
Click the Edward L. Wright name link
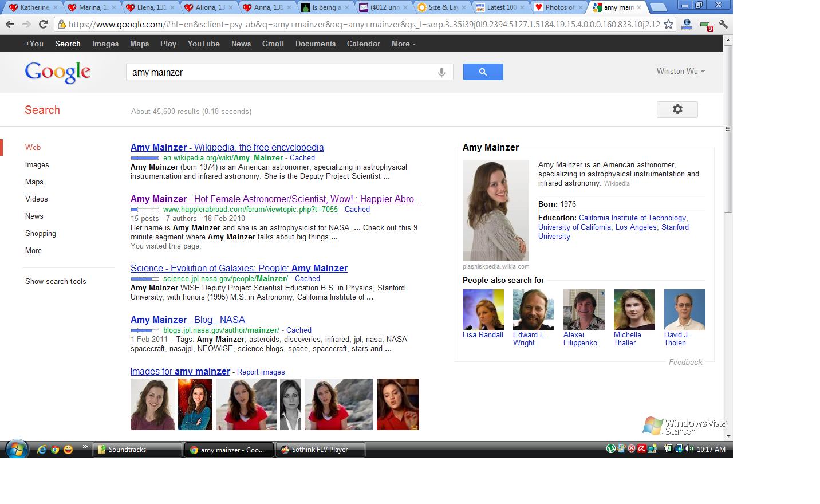click(x=529, y=338)
